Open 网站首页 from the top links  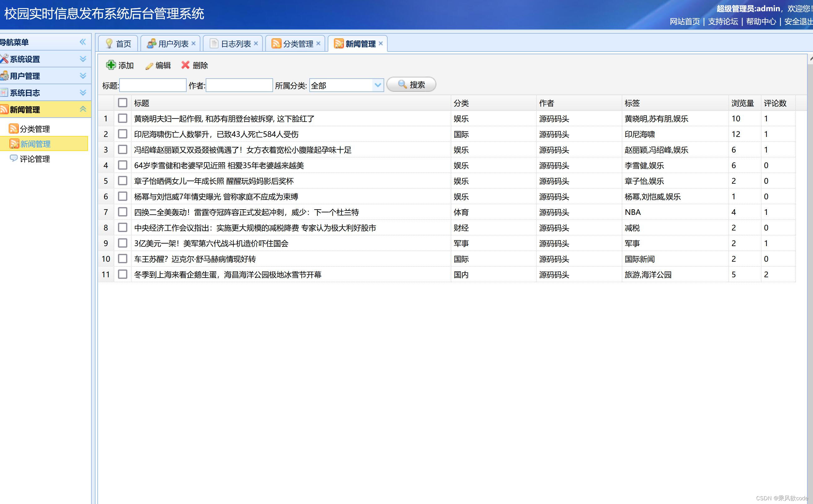(685, 22)
